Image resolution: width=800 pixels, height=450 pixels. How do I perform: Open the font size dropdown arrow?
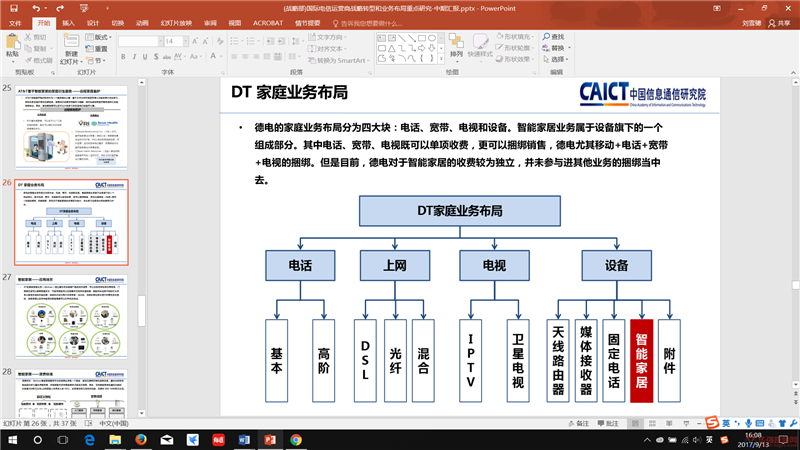pyautogui.click(x=185, y=41)
